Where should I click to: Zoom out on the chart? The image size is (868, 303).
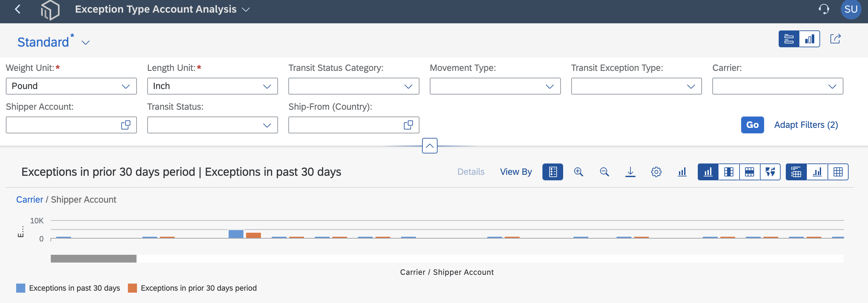(x=604, y=172)
